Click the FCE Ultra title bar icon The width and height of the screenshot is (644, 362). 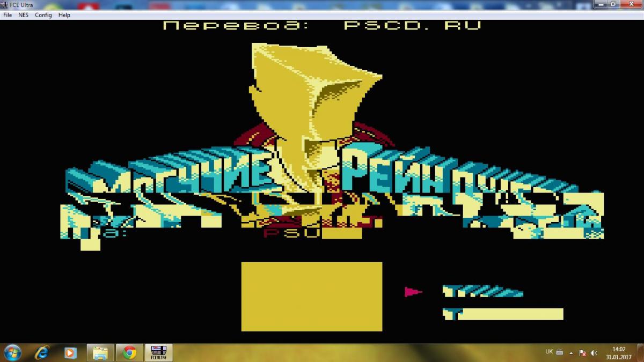pos(5,5)
